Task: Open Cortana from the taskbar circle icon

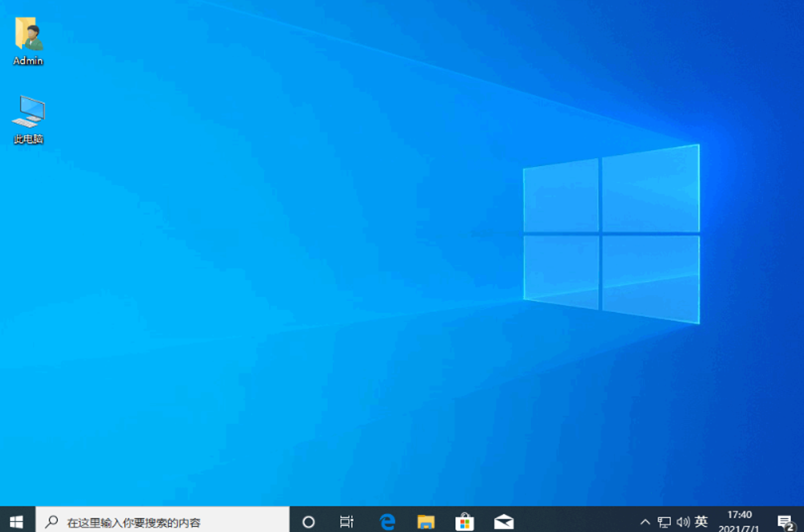Action: pos(308,522)
